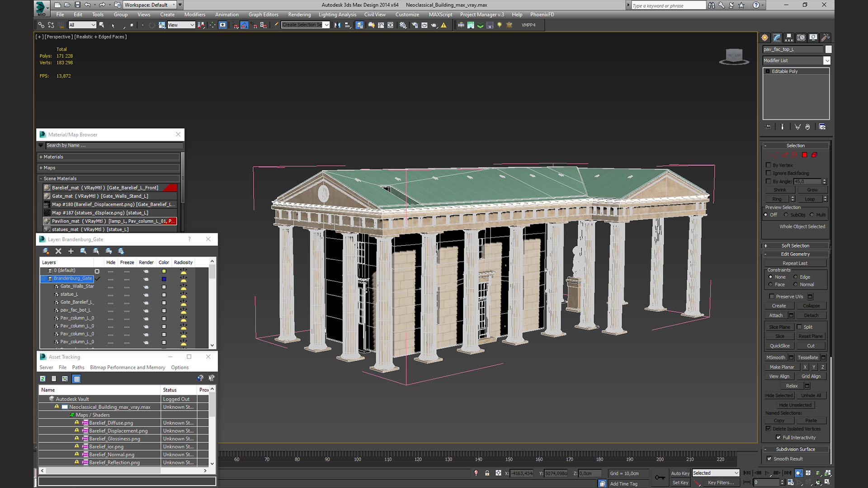
Task: Open the Customize menu
Action: [407, 14]
